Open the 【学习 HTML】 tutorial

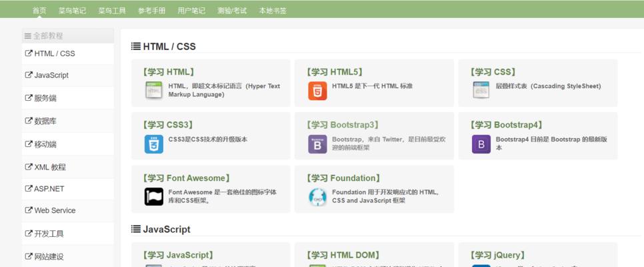tap(168, 72)
